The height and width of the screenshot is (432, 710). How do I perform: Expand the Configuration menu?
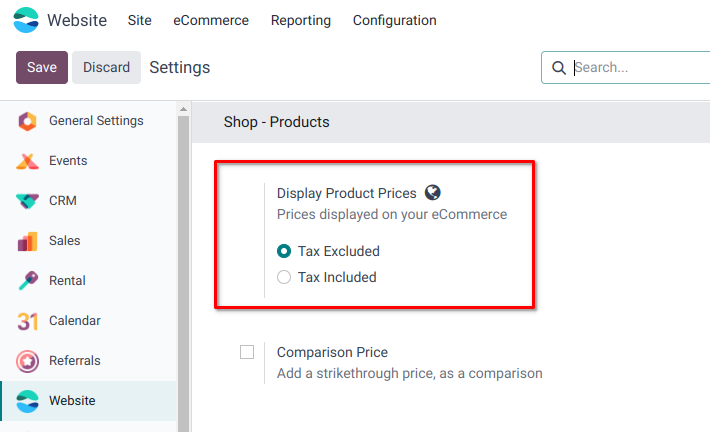coord(394,20)
